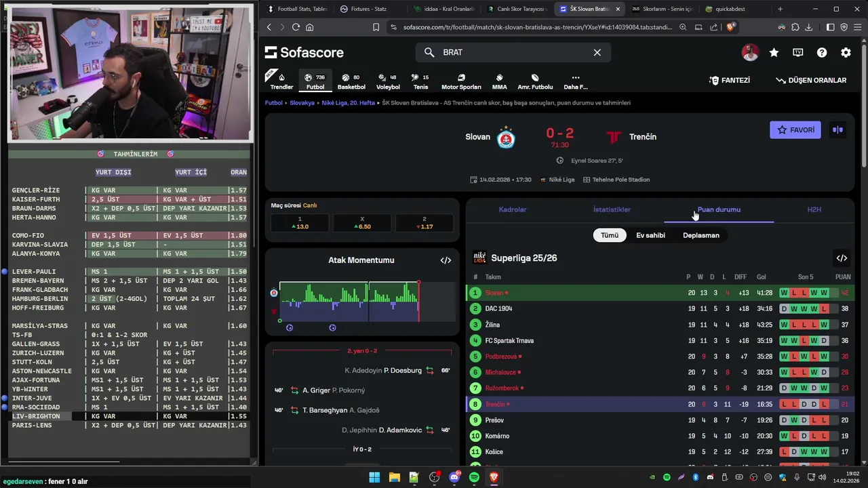Open favourites star in Sofascore header

pyautogui.click(x=774, y=52)
